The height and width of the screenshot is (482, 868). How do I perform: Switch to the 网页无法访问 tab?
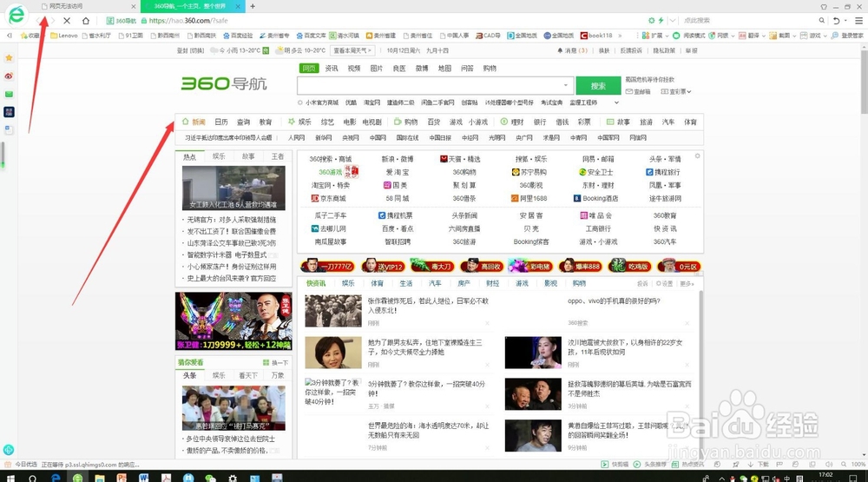coord(88,6)
